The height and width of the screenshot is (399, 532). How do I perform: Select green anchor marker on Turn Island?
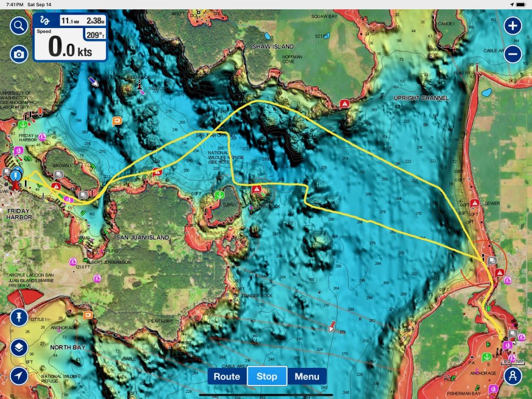point(219,195)
